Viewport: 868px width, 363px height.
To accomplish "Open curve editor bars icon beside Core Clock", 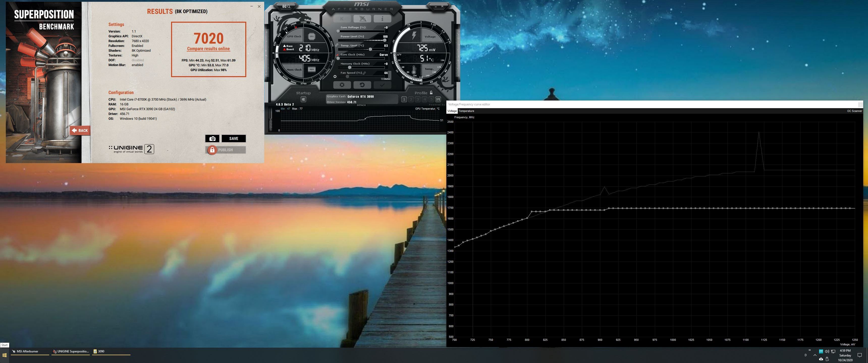I will point(337,54).
